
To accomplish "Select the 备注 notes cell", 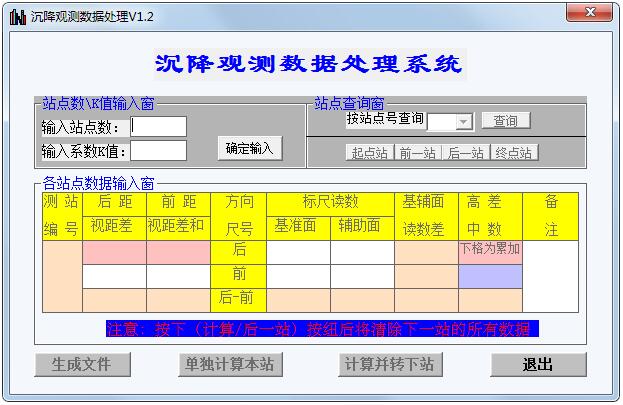I will coord(550,276).
